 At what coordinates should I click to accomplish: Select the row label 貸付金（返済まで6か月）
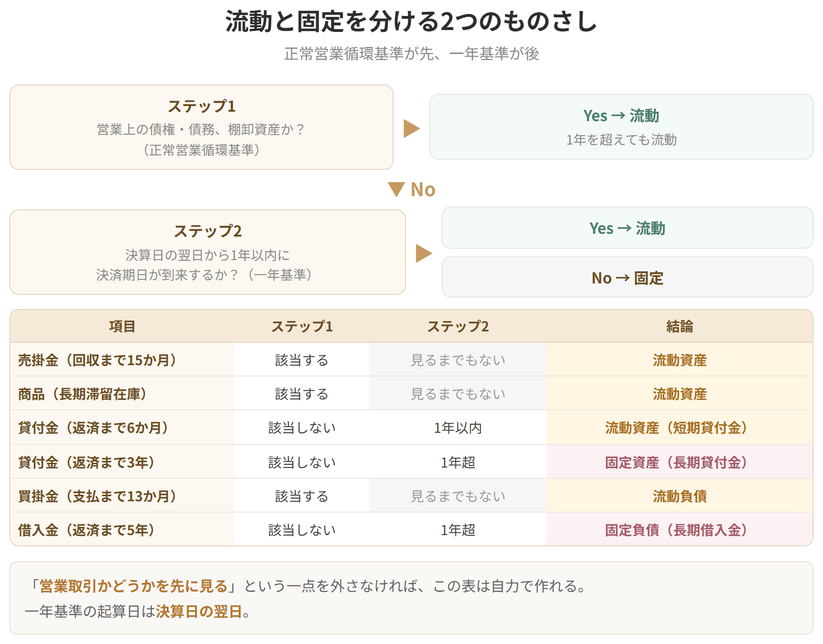(93, 428)
